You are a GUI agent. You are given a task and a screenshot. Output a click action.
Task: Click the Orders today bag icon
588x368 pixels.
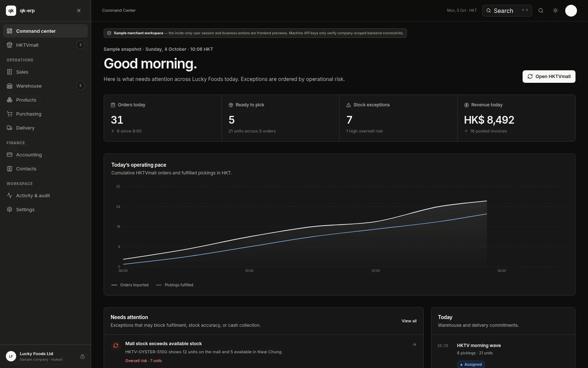[x=113, y=105]
